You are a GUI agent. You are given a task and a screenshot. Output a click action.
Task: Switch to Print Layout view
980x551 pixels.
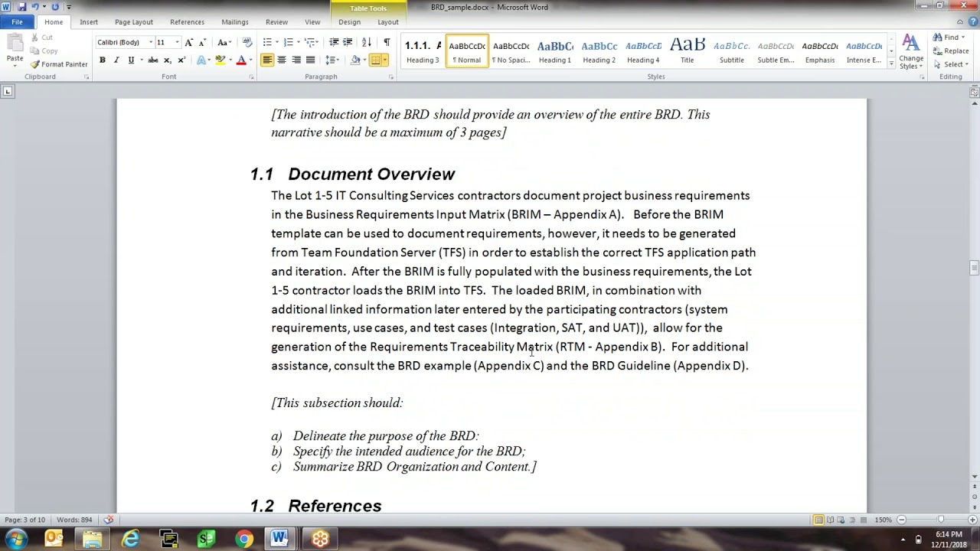(x=818, y=520)
